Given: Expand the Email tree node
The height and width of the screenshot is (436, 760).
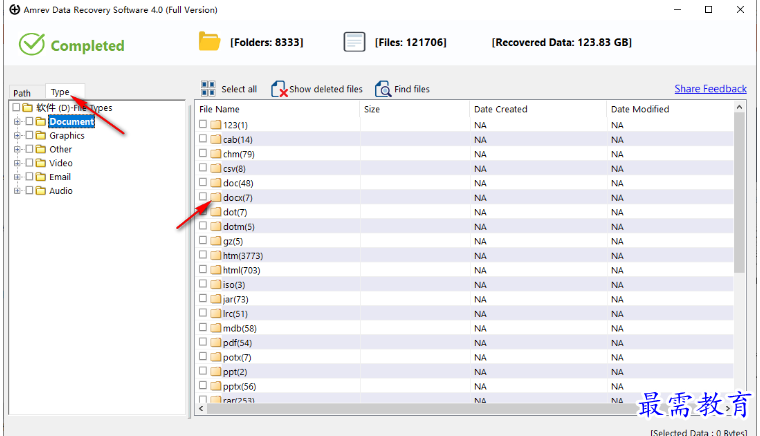Looking at the screenshot, I should point(17,177).
